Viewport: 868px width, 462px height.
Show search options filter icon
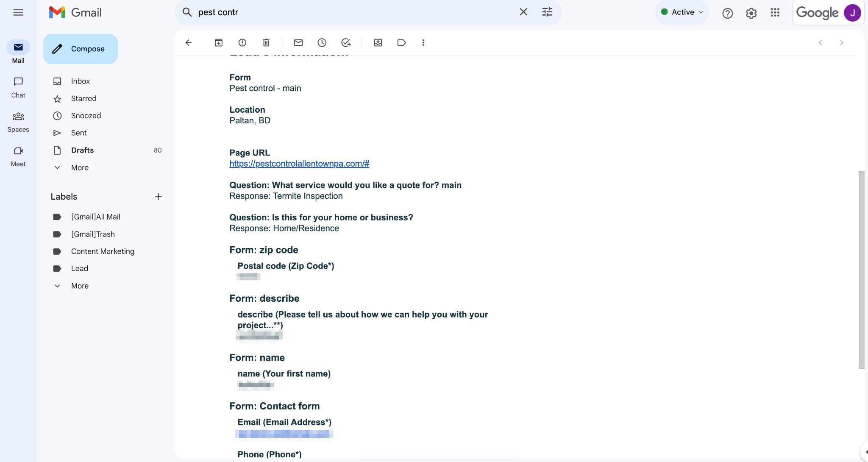pyautogui.click(x=547, y=12)
